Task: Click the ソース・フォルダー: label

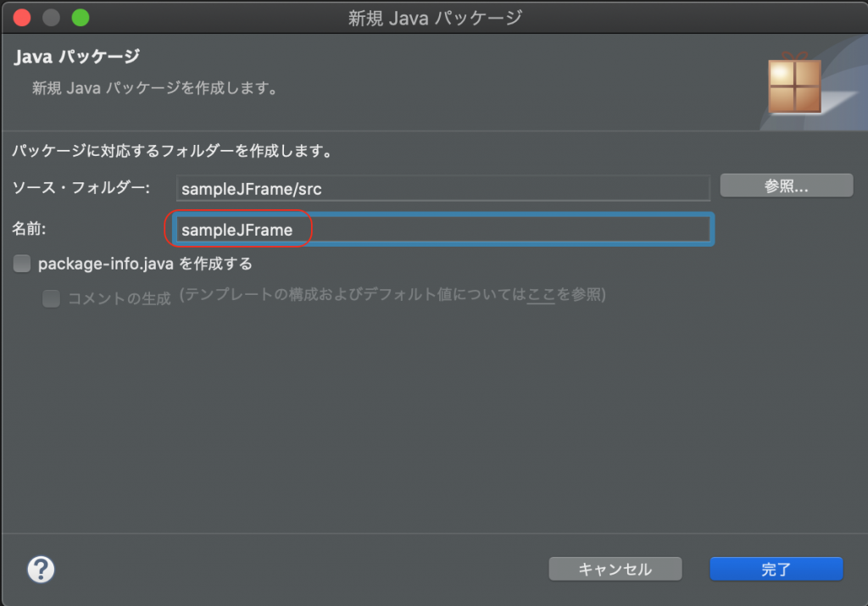Action: [x=81, y=188]
